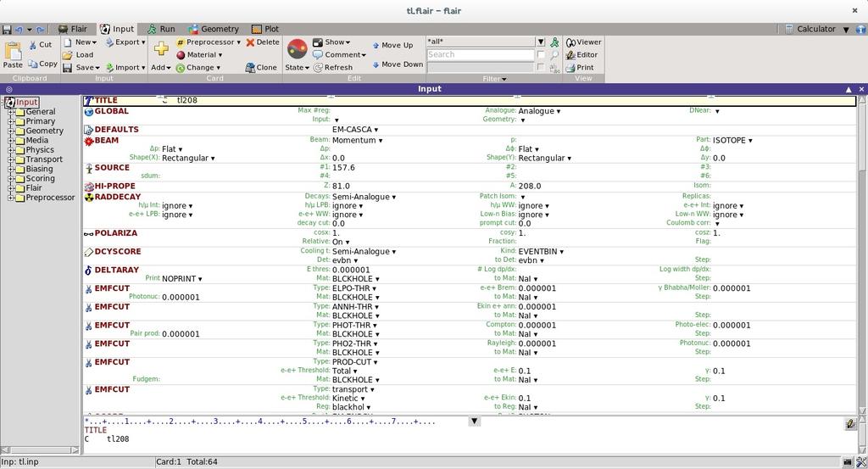Click the vertical scrollbar of card list

[862, 254]
